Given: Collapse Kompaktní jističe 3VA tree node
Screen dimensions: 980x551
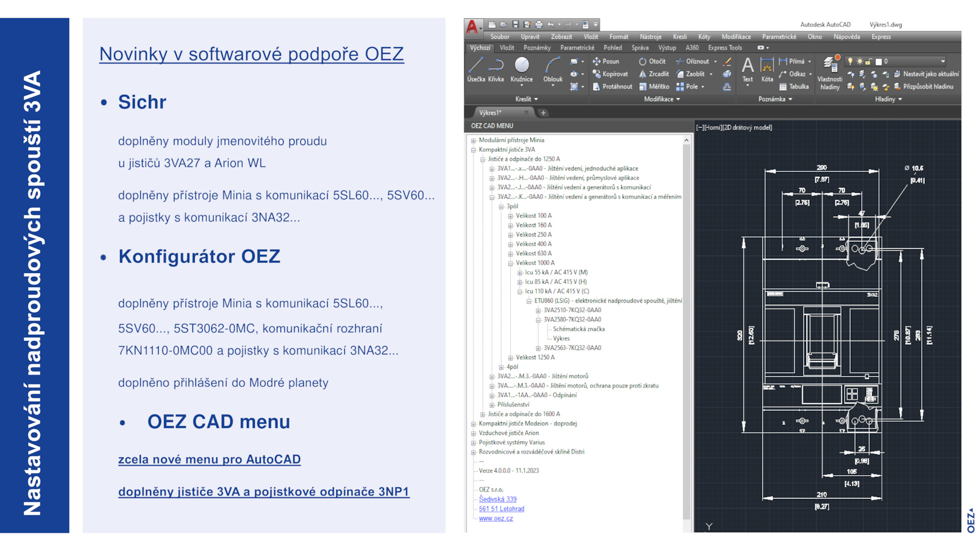Looking at the screenshot, I should pos(473,150).
